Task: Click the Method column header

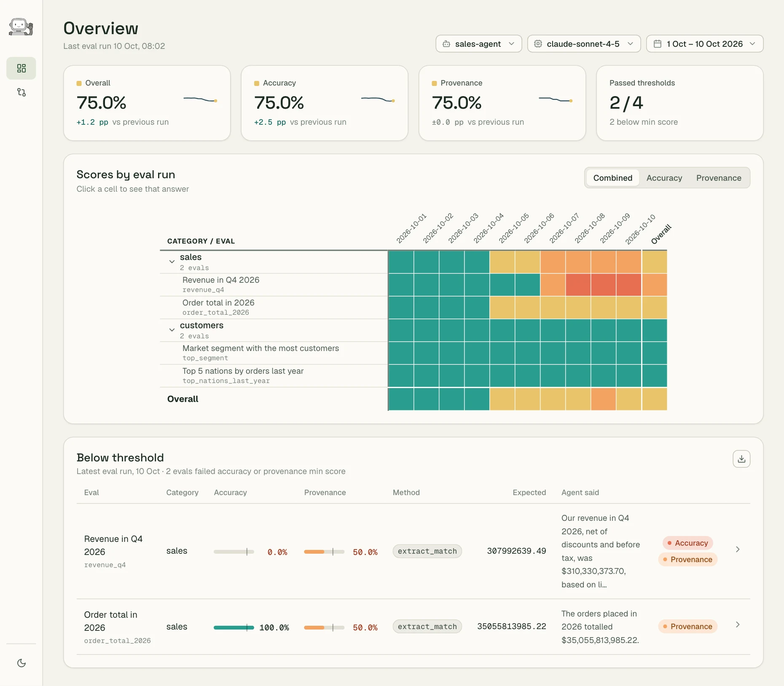Action: coord(406,493)
